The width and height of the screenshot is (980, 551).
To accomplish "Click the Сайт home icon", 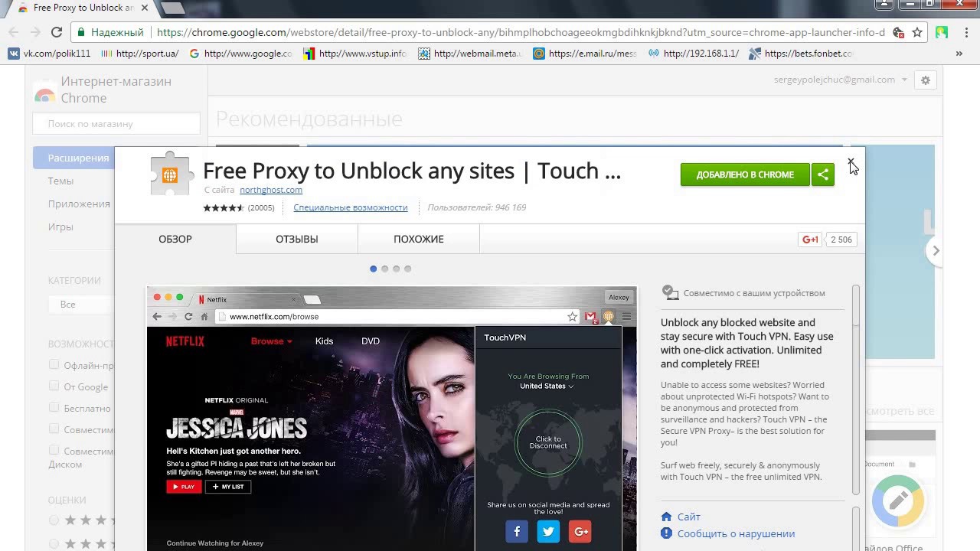I will click(667, 517).
